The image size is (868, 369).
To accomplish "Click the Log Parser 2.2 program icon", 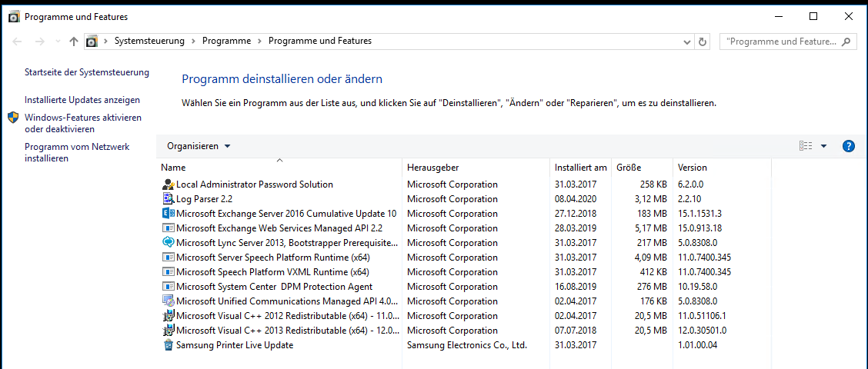I will point(169,198).
